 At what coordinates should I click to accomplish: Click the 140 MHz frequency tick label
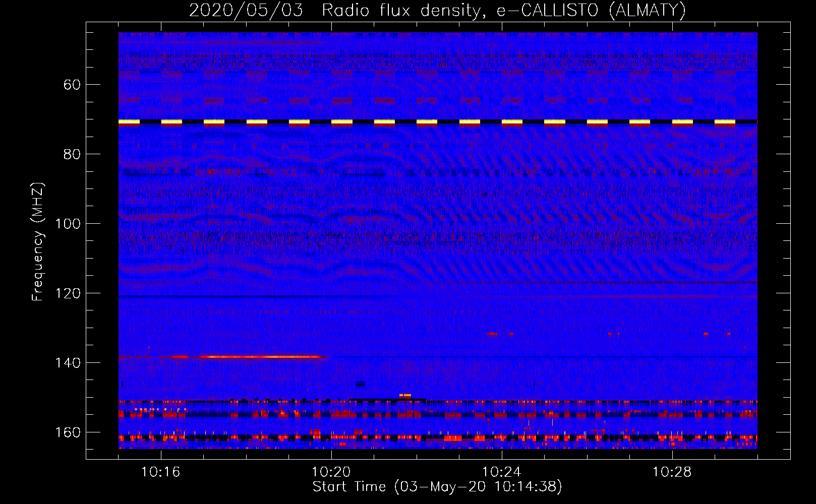[x=68, y=363]
